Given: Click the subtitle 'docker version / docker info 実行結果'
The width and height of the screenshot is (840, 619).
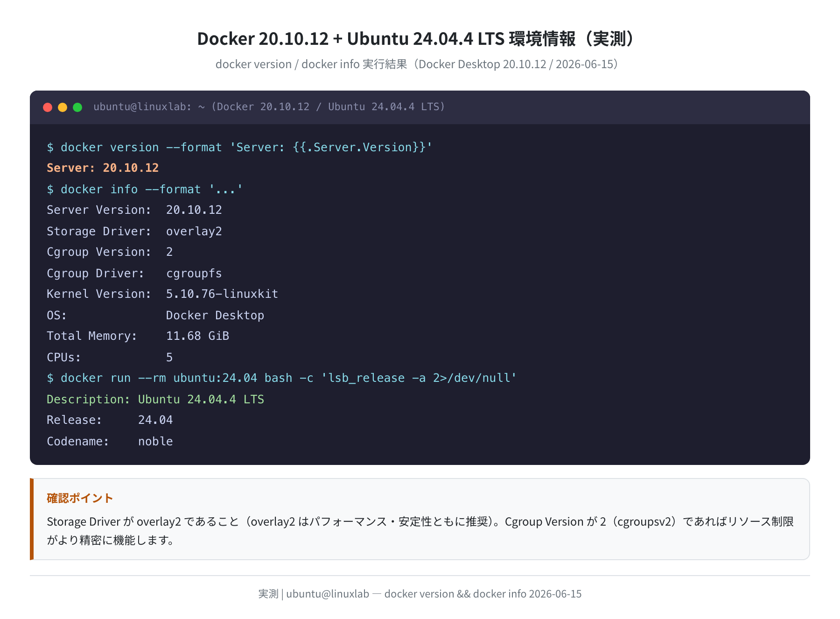Looking at the screenshot, I should (311, 64).
